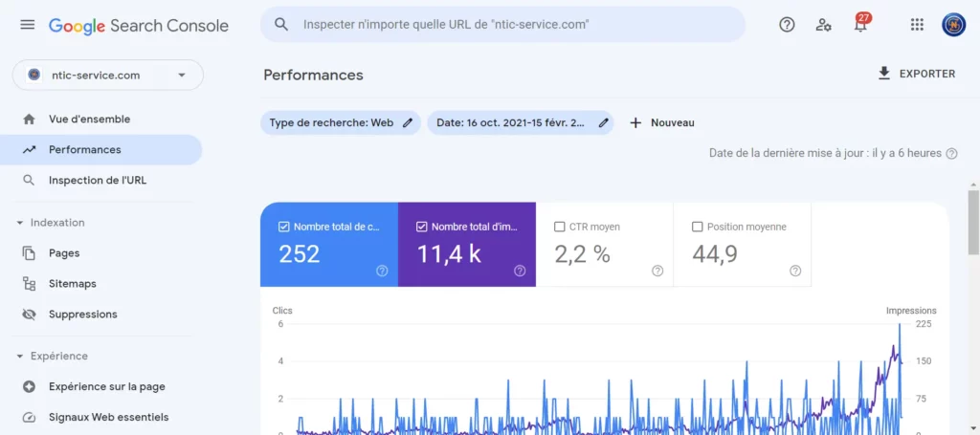Image resolution: width=980 pixels, height=435 pixels.
Task: Click help icon on Position moyenne card
Action: point(794,271)
